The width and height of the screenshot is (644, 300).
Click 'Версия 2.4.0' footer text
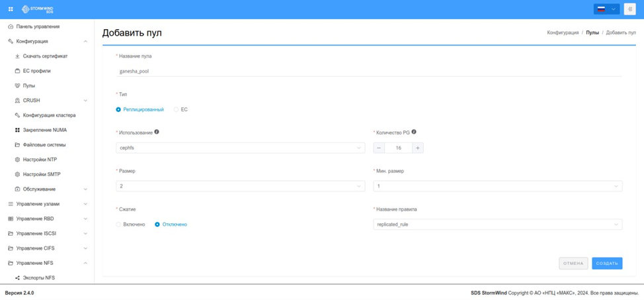click(19, 293)
